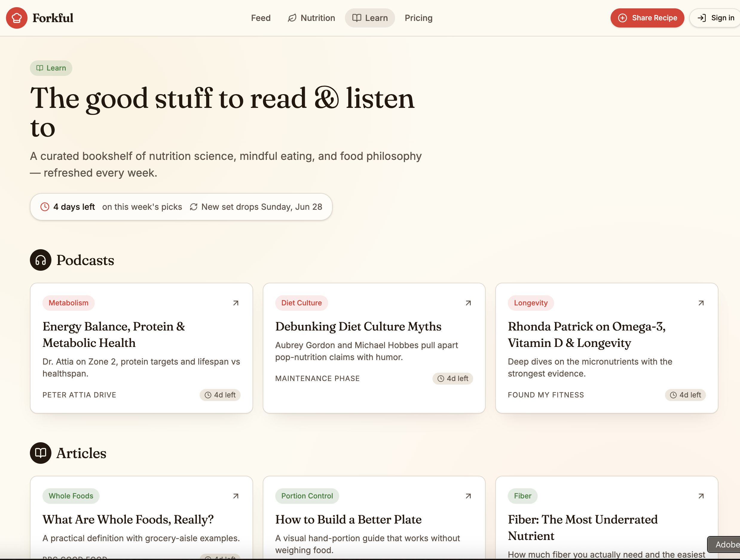Open external arrow on Fiber article card
The height and width of the screenshot is (560, 740).
(x=701, y=496)
